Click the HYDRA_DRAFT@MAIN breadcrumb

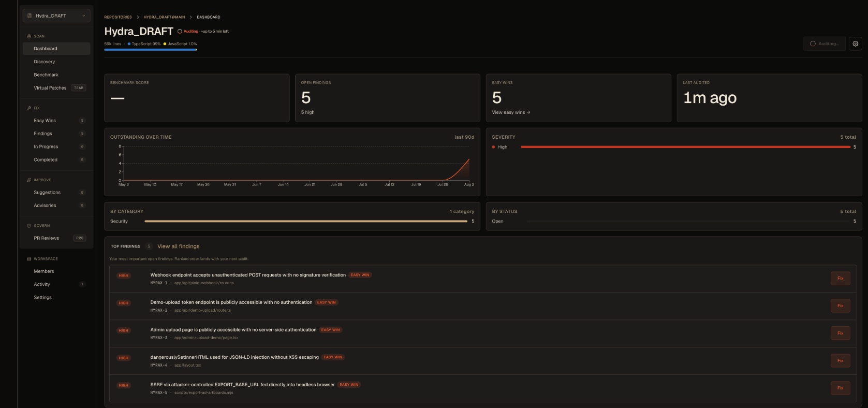[164, 17]
